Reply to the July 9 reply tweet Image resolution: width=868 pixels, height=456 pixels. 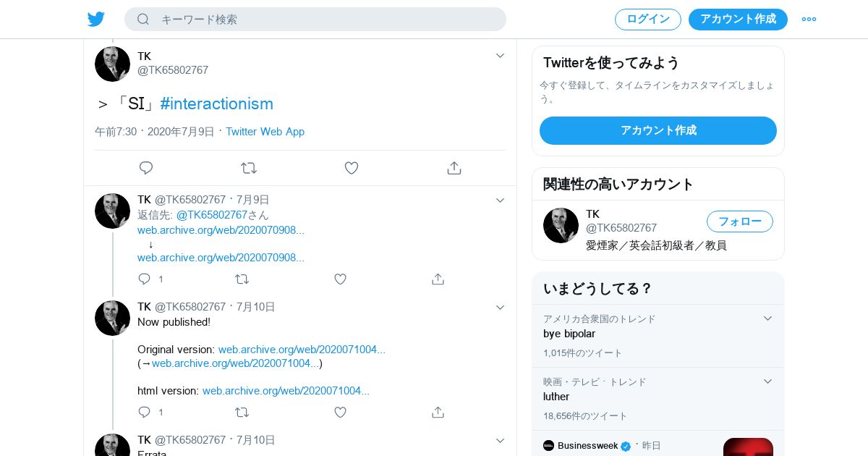pyautogui.click(x=145, y=279)
